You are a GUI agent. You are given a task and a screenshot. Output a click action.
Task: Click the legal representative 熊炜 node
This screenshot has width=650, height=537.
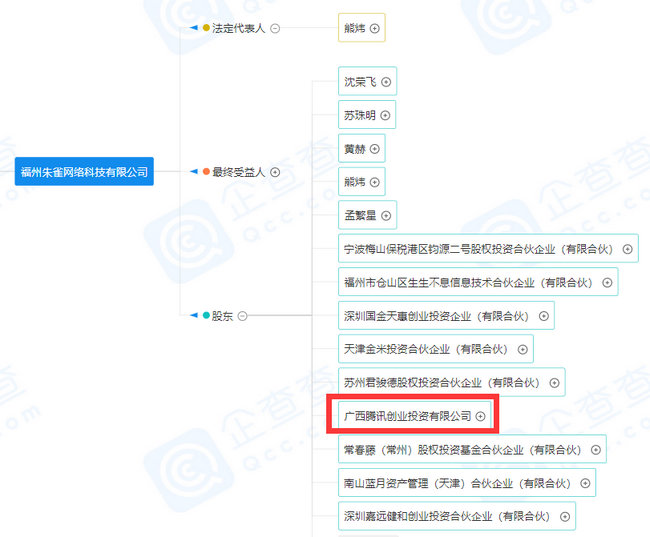click(355, 28)
